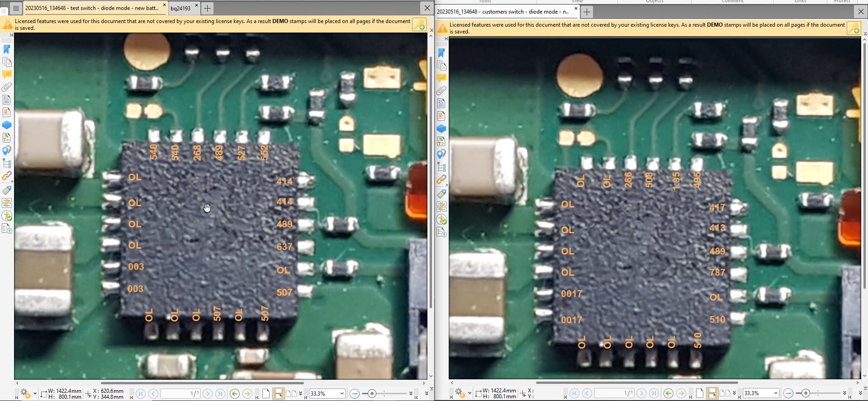Expand more page layout options in right window
The image size is (868, 401).
(x=734, y=394)
